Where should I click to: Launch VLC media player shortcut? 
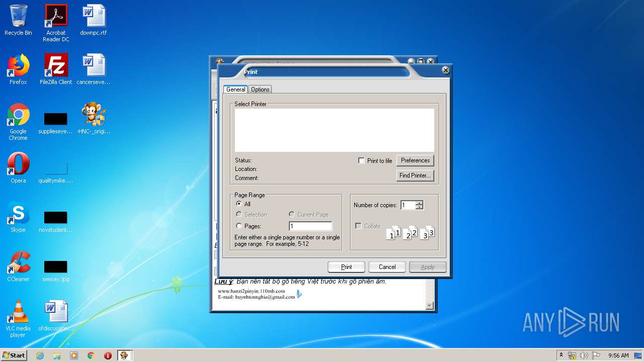pyautogui.click(x=18, y=319)
